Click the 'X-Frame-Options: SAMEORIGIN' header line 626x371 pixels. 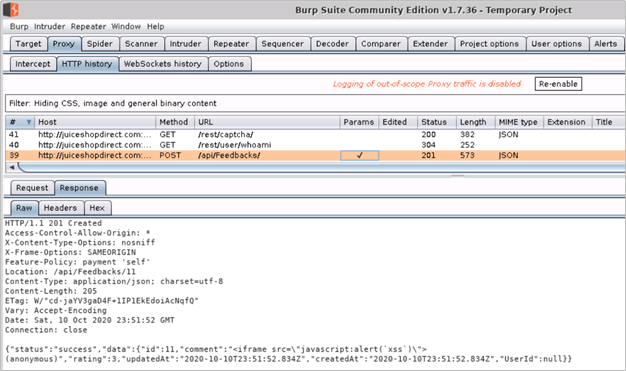[70, 252]
